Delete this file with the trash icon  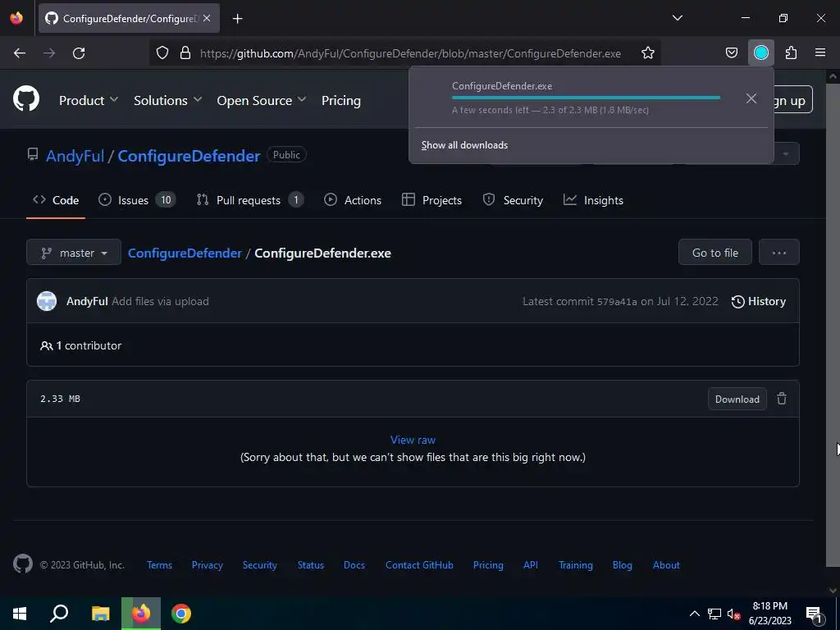[782, 399]
